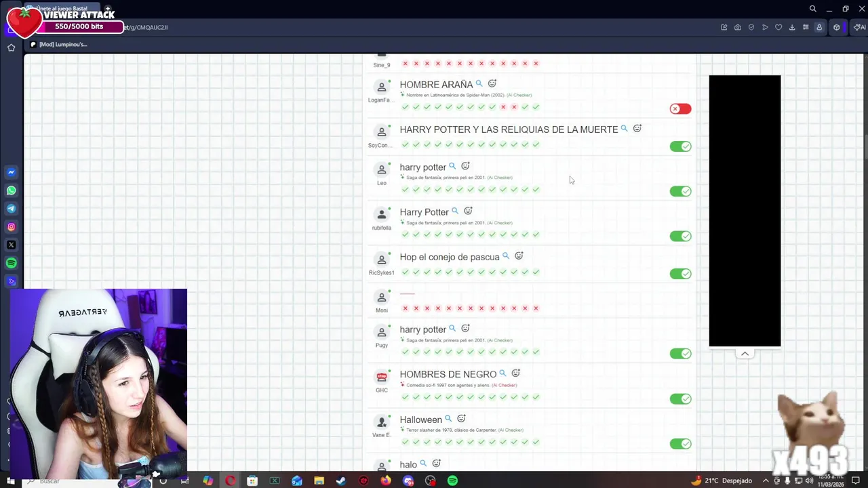Search the HOMBRES DE NEGRO answer
The height and width of the screenshot is (488, 868).
[502, 373]
